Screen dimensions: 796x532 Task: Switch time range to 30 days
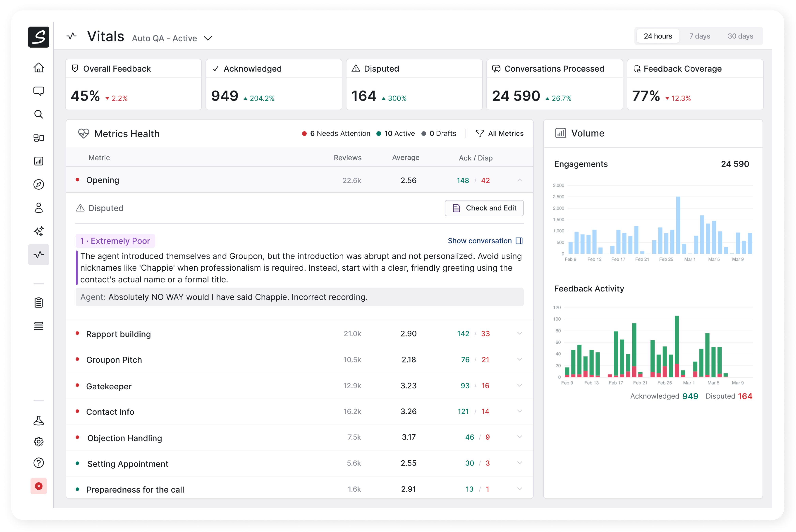click(740, 36)
